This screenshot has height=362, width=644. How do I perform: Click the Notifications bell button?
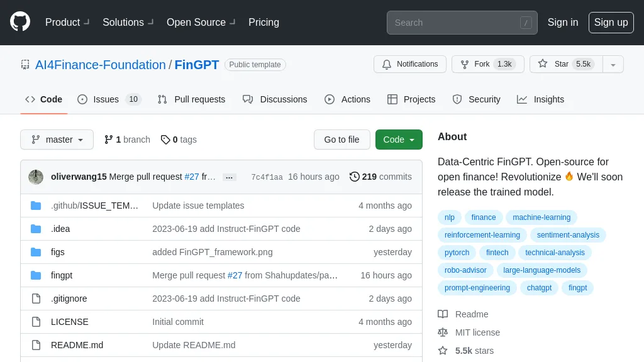click(410, 64)
